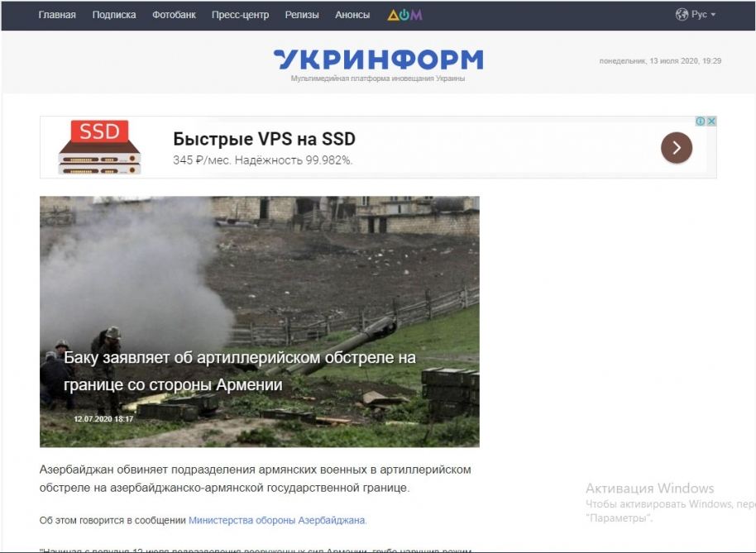Click the tagline Мультимедийная платформа иновещания Украины
The width and height of the screenshot is (756, 553).
(x=378, y=79)
